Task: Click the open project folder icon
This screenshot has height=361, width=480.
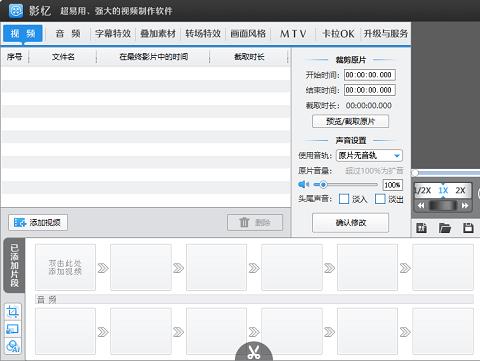Action: tap(445, 228)
